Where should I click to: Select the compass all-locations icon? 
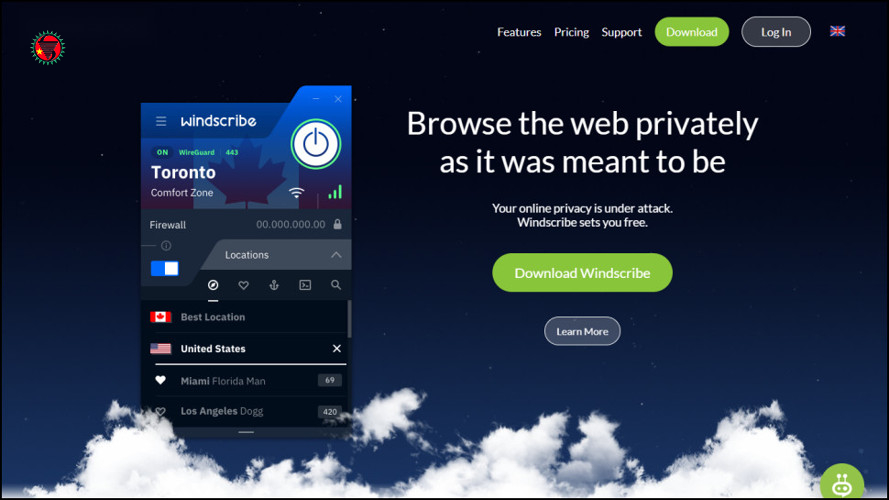pos(213,285)
